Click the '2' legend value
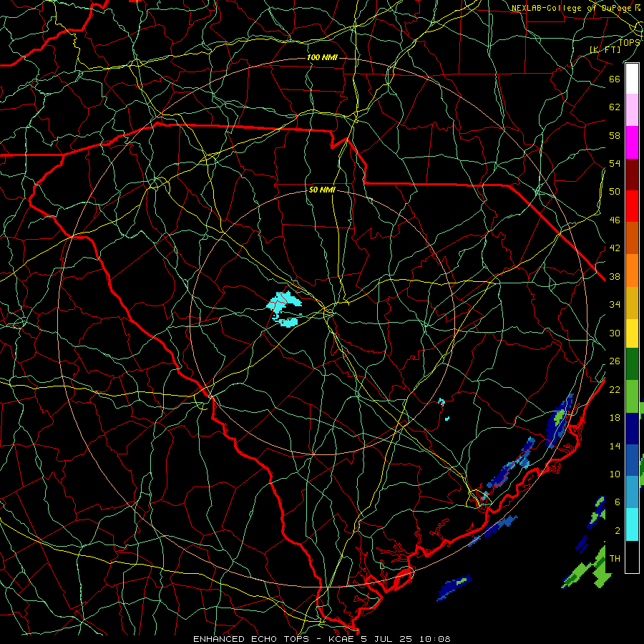This screenshot has width=644, height=644. click(618, 531)
